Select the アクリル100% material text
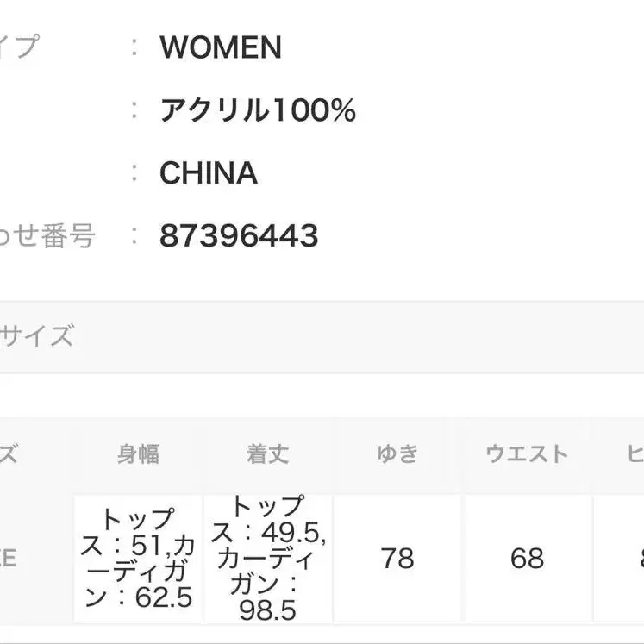 257,110
